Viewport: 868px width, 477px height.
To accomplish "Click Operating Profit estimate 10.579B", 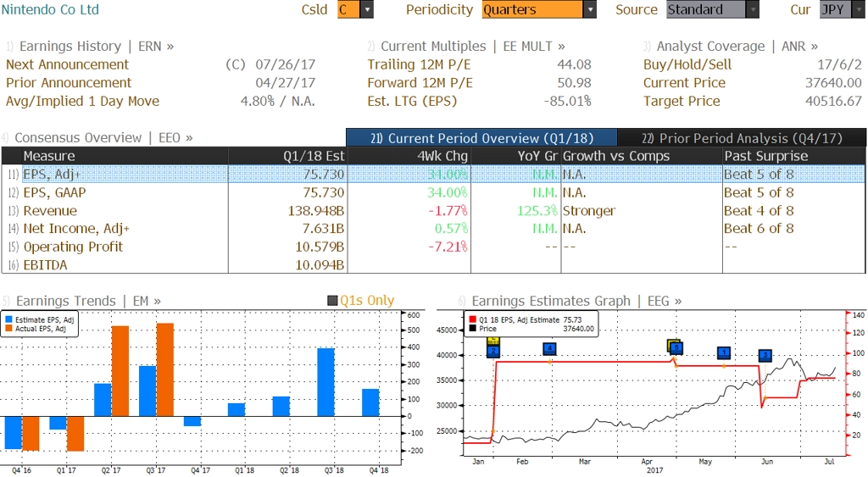I will click(x=320, y=247).
